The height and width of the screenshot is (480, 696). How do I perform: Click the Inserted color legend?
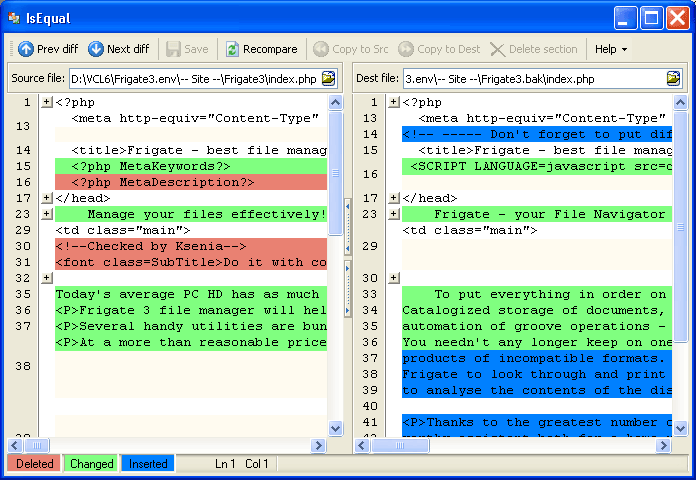pyautogui.click(x=148, y=464)
